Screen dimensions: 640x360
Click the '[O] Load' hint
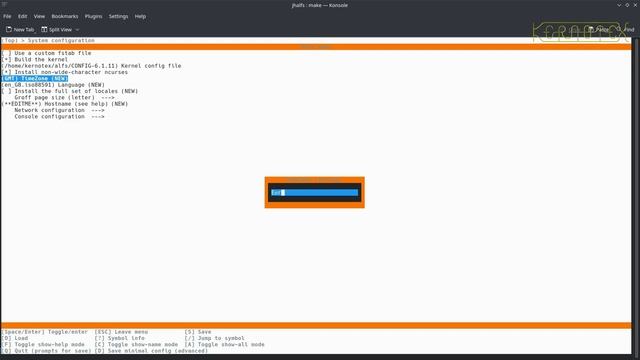pyautogui.click(x=15, y=338)
